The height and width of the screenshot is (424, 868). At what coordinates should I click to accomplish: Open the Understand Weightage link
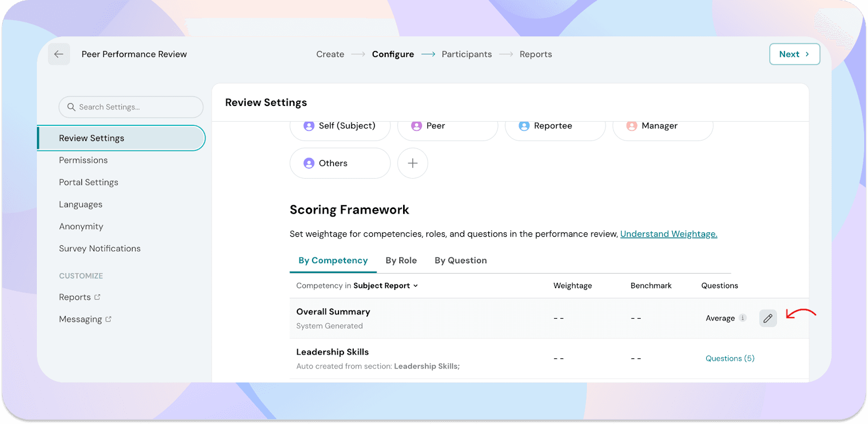click(x=668, y=234)
